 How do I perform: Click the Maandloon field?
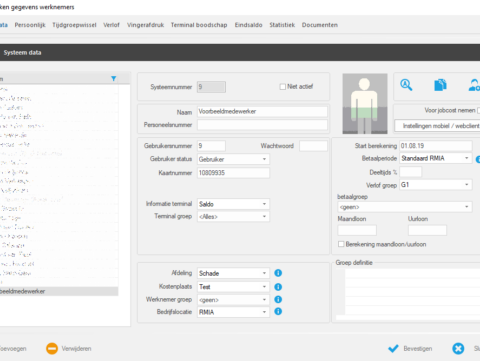click(357, 230)
